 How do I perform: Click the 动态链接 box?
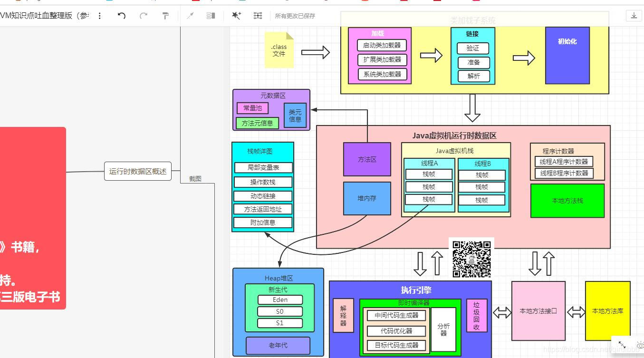(263, 196)
